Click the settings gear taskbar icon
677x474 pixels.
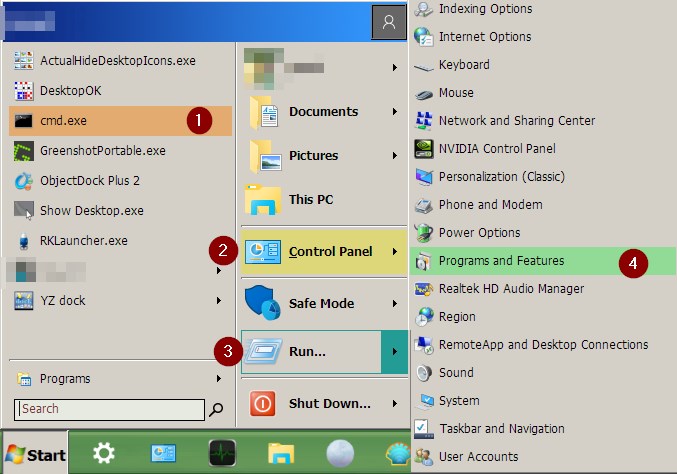point(104,454)
